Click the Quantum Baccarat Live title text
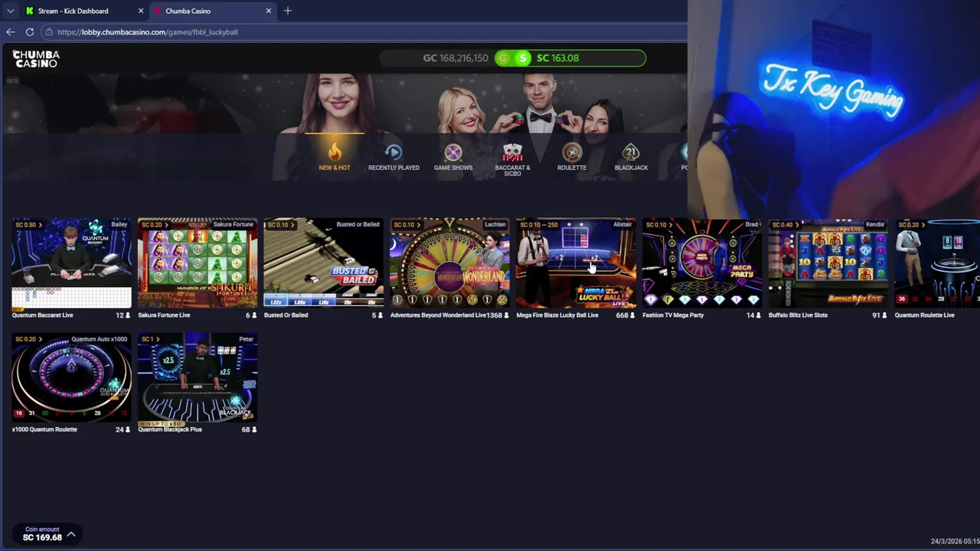 [x=42, y=315]
